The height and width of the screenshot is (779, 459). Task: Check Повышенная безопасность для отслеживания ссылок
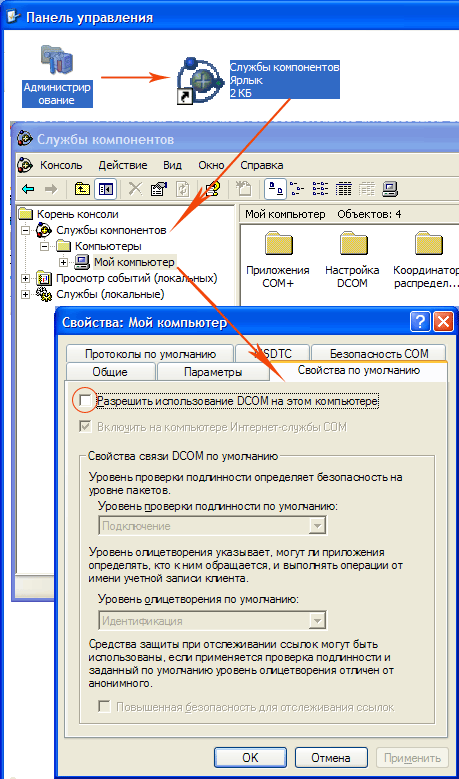point(104,707)
